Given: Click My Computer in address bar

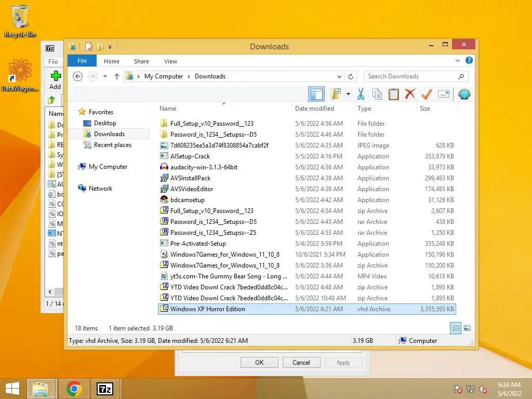Looking at the screenshot, I should 164,76.
